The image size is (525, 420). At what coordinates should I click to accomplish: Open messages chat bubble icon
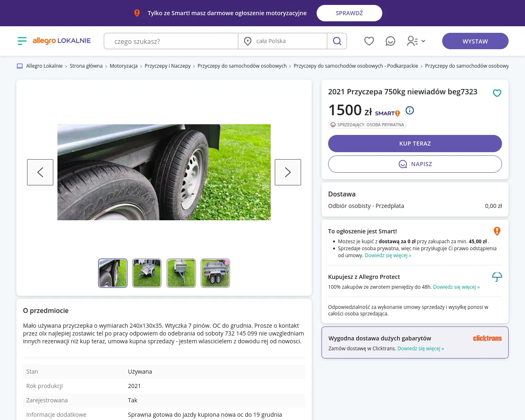coord(390,41)
